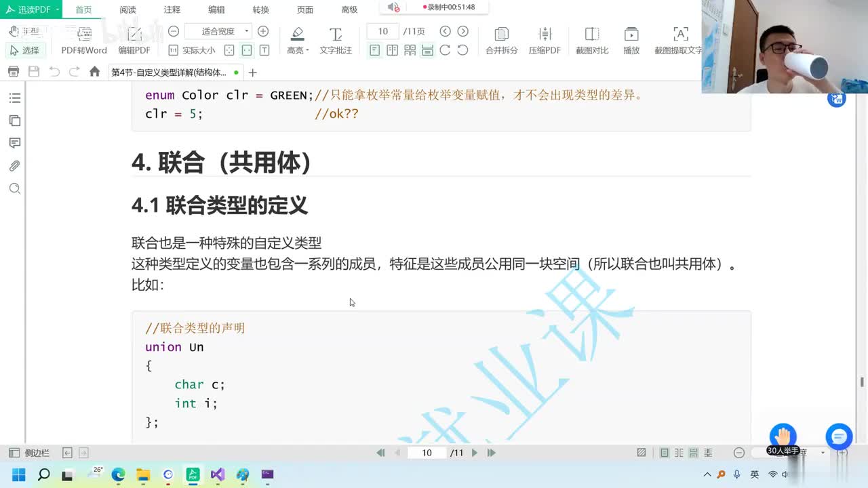
Task: Open the 页面 ribbon tab
Action: [x=305, y=9]
